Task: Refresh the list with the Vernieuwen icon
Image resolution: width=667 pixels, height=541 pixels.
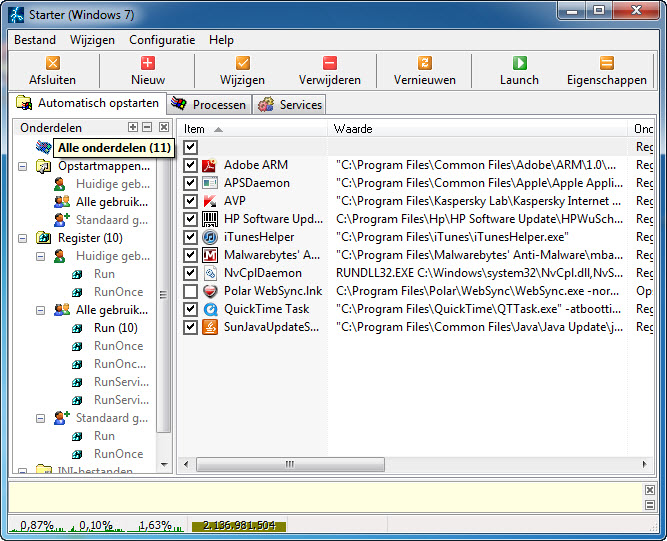Action: pos(425,63)
